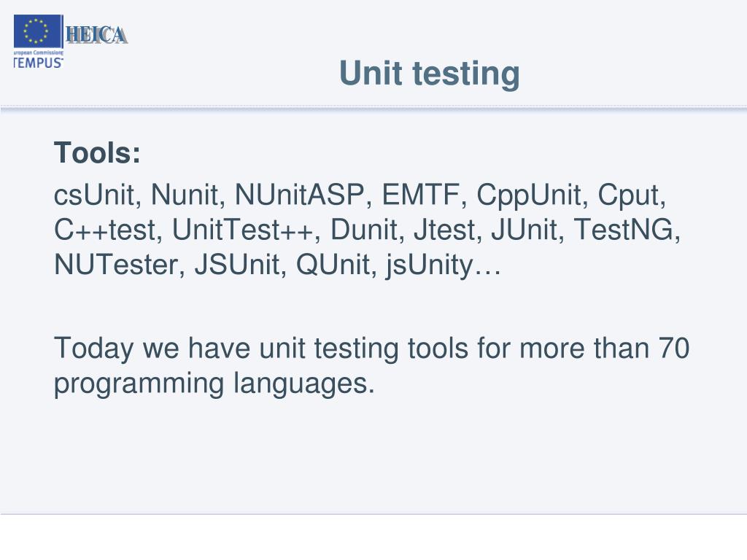
Task: Click the word NUTester
Action: click(116, 264)
